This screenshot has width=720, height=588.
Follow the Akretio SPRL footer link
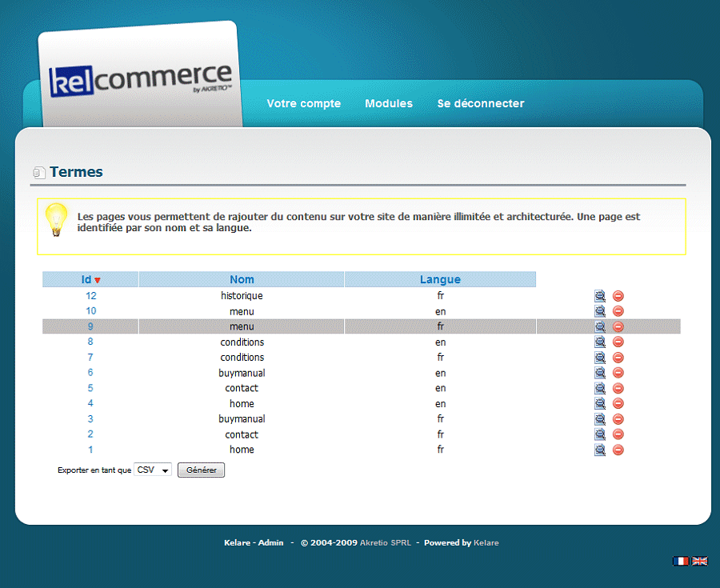tap(386, 542)
